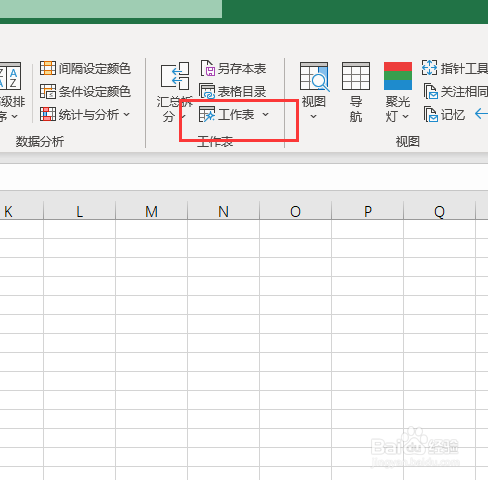This screenshot has height=480, width=488.
Task: Select column L header
Action: tap(79, 211)
